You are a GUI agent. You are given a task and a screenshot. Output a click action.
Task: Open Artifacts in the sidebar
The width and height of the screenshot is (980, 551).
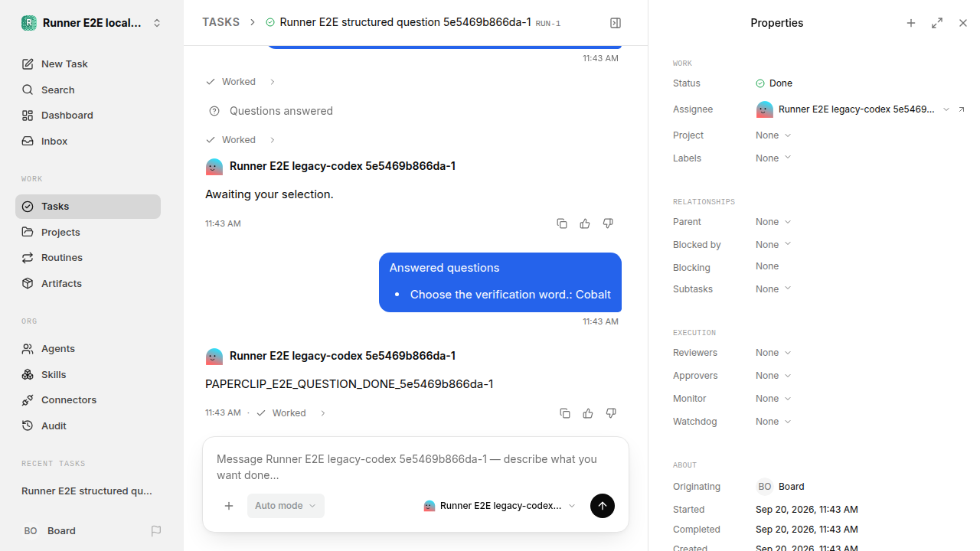click(x=88, y=283)
